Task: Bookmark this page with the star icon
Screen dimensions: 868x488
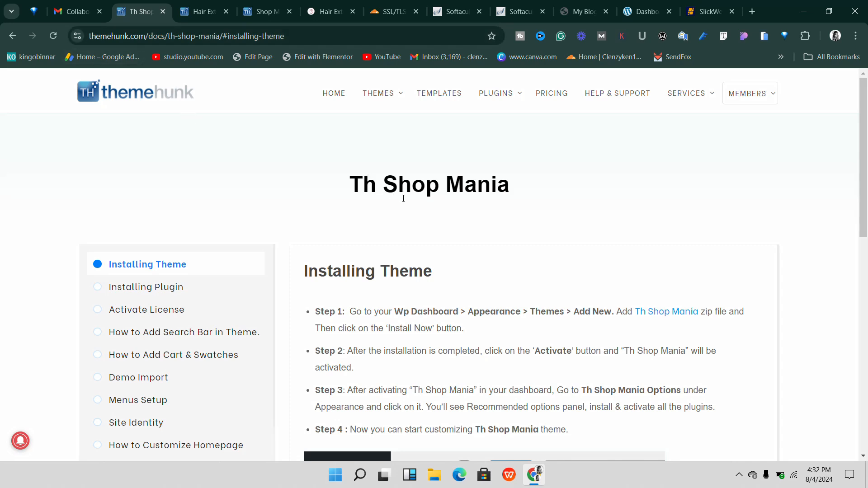Action: point(491,36)
